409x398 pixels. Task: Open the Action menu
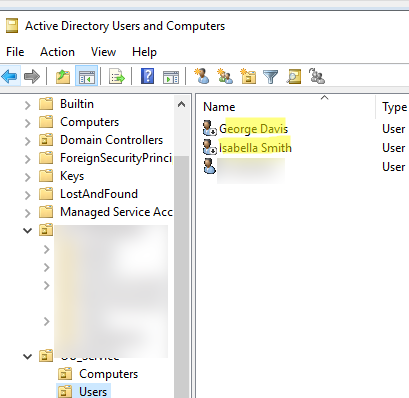coord(57,52)
